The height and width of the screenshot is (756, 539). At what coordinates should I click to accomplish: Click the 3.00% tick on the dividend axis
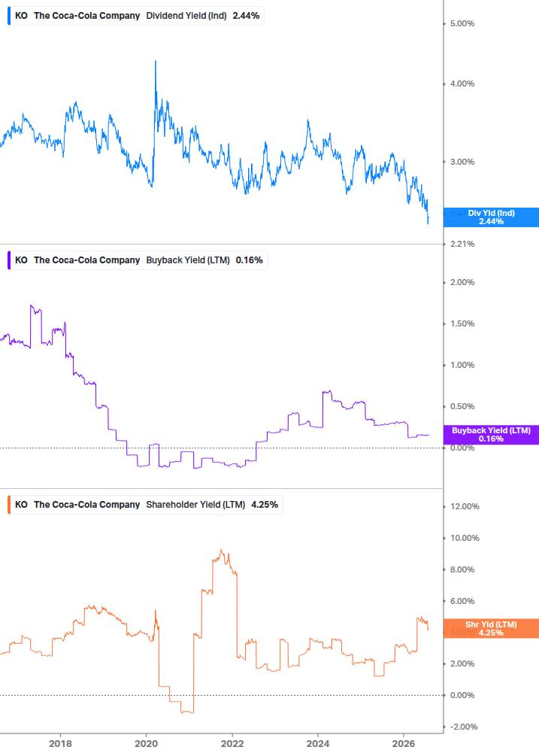(462, 162)
